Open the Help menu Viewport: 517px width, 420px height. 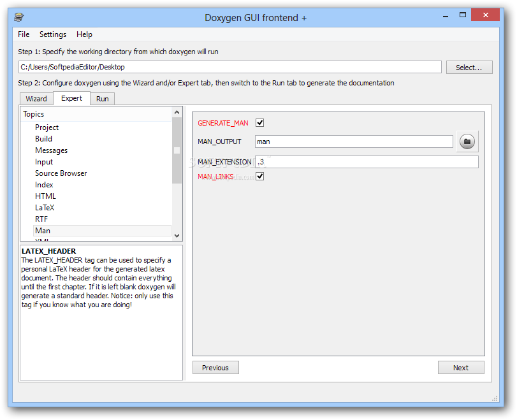point(84,34)
